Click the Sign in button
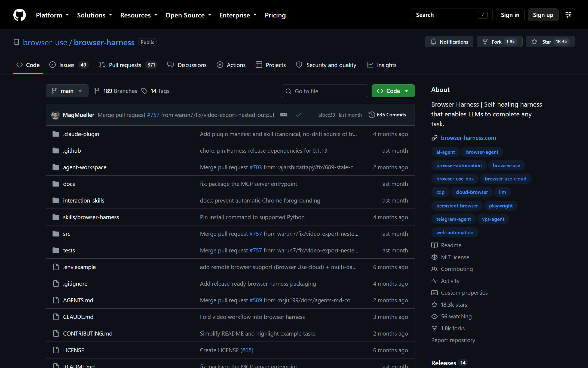 (510, 15)
